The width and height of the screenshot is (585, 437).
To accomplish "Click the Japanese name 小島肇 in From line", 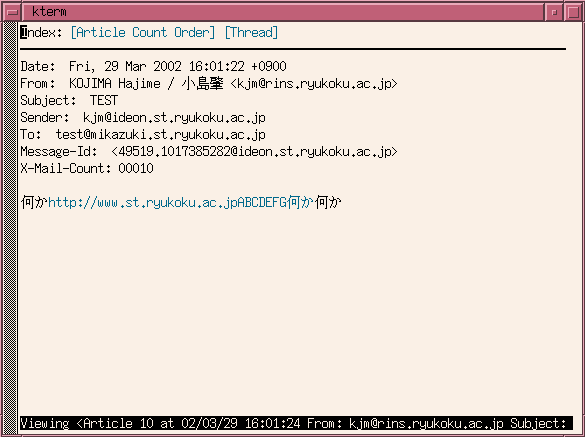I will pos(203,84).
